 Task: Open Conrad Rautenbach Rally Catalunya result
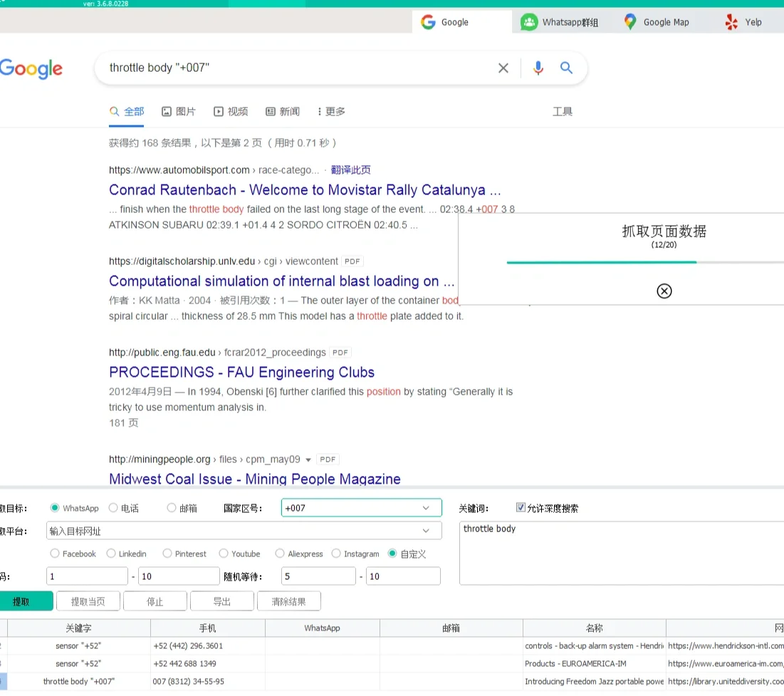click(305, 190)
